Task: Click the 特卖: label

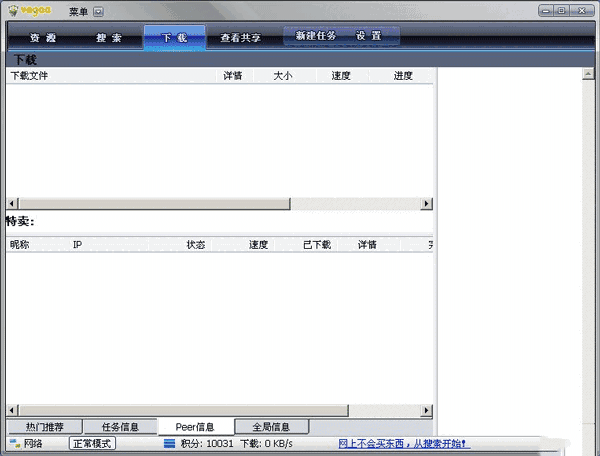Action: [20, 221]
